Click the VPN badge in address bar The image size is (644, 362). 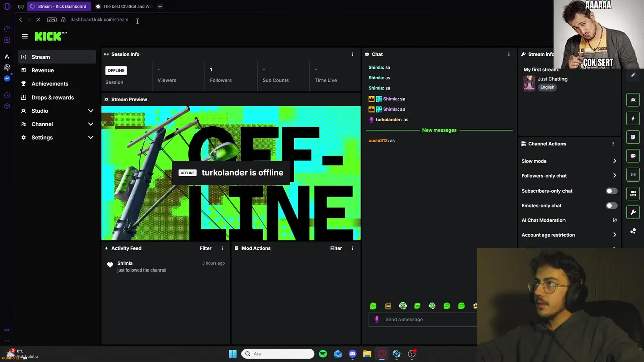click(x=52, y=20)
